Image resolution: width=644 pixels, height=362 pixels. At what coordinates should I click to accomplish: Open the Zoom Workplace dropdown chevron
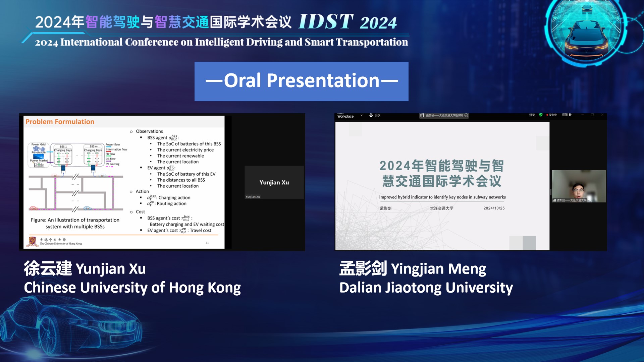(x=362, y=115)
